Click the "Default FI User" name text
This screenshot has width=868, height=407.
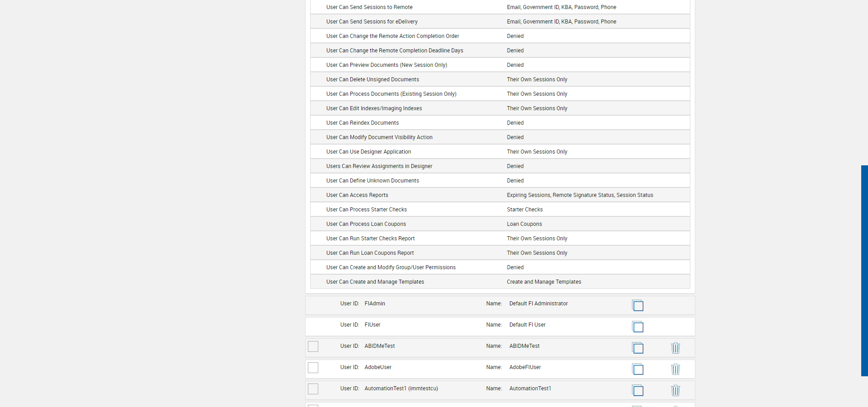pos(528,325)
